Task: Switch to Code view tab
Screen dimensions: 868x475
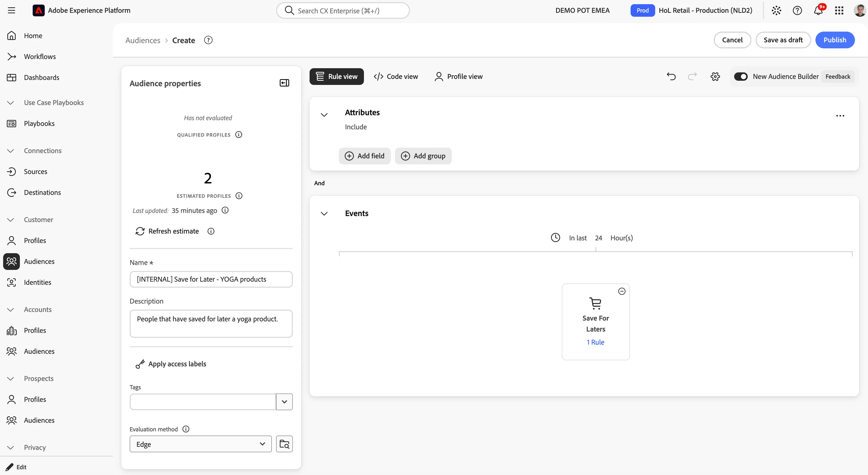Action: point(396,76)
